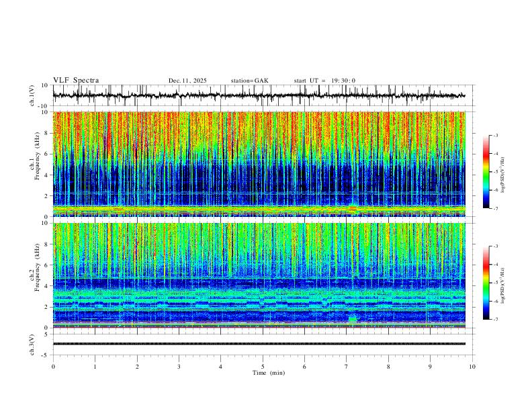Click the "-5" label on ch.1 colorbar
Image resolution: width=532 pixels, height=411 pixels.
click(496, 172)
